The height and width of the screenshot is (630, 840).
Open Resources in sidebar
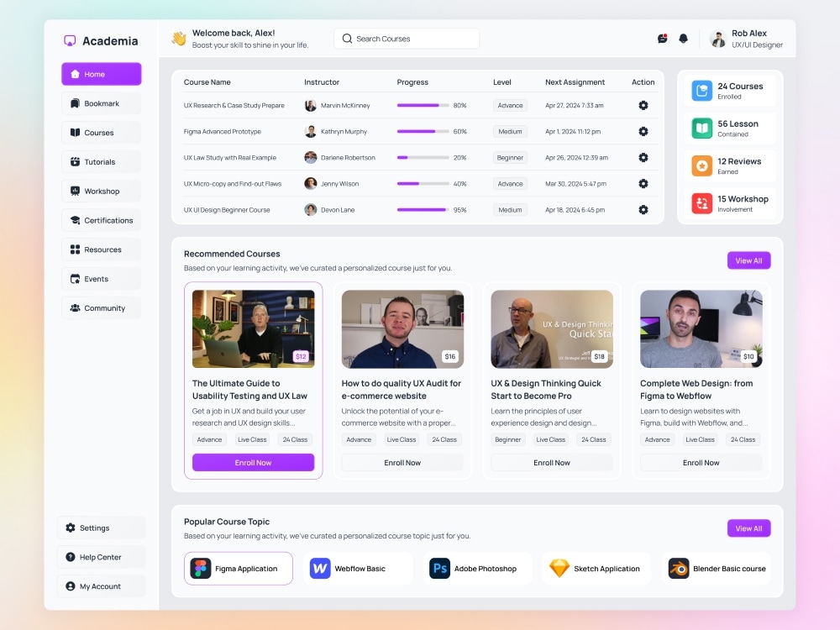(x=102, y=249)
